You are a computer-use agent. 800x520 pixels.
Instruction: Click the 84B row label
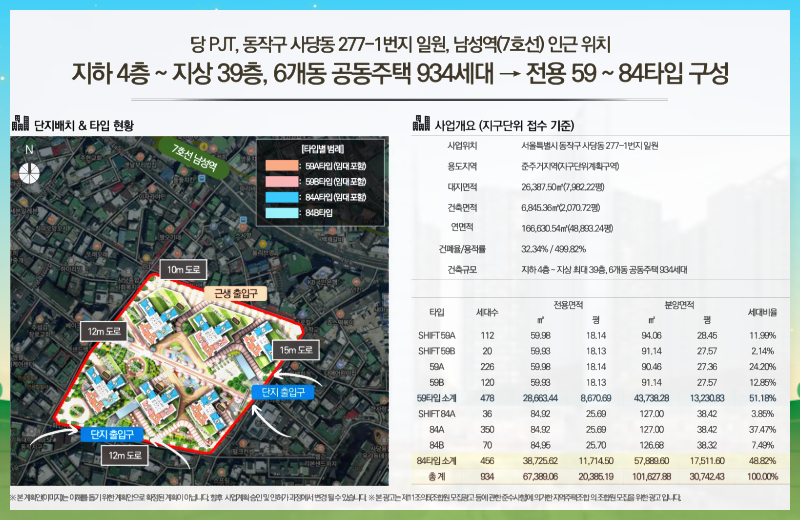[x=437, y=445]
